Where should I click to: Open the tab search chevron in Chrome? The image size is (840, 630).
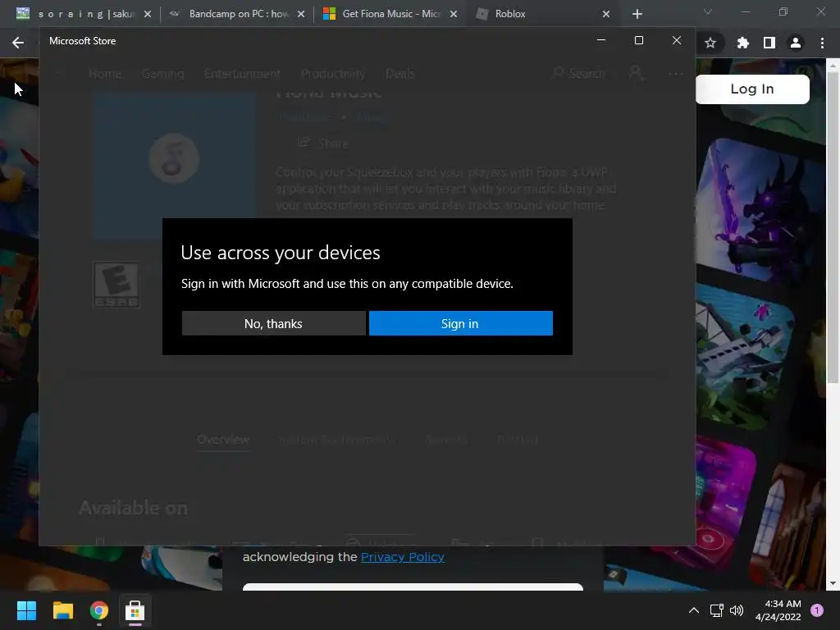coord(708,11)
